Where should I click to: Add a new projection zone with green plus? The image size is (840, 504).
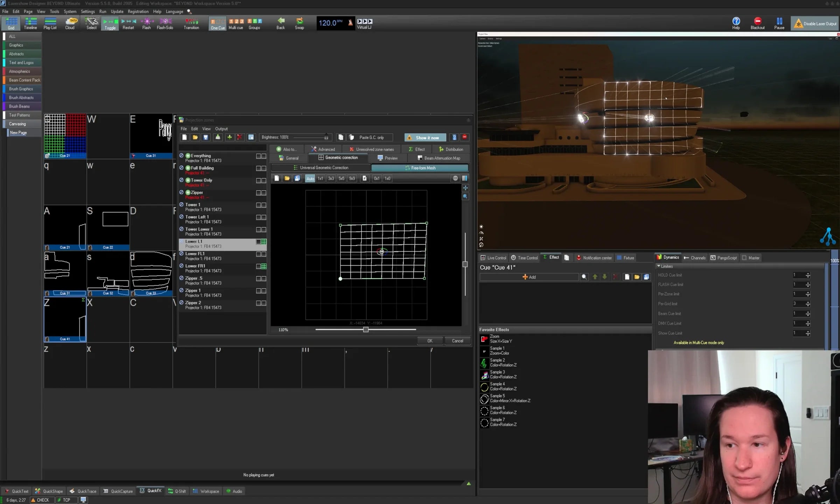coord(229,137)
